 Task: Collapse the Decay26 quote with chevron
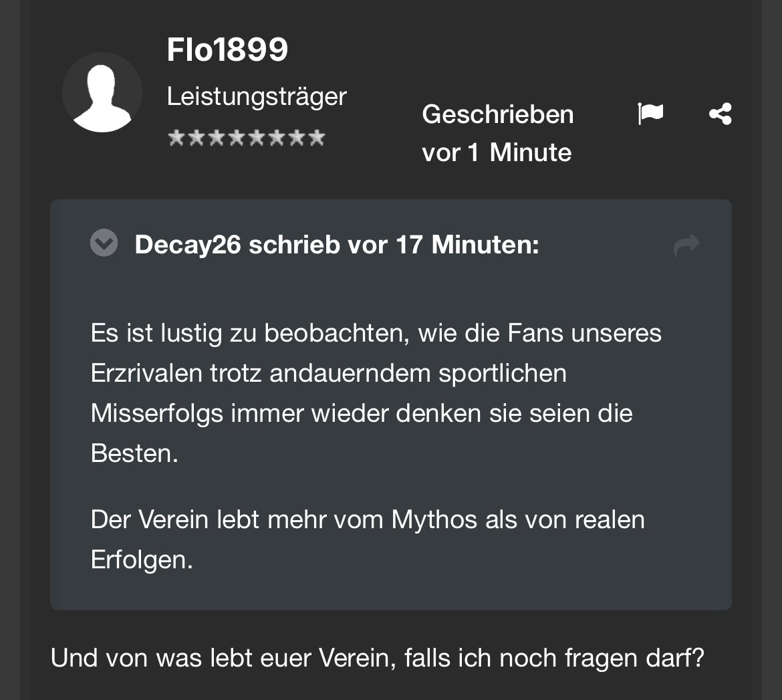click(x=104, y=243)
